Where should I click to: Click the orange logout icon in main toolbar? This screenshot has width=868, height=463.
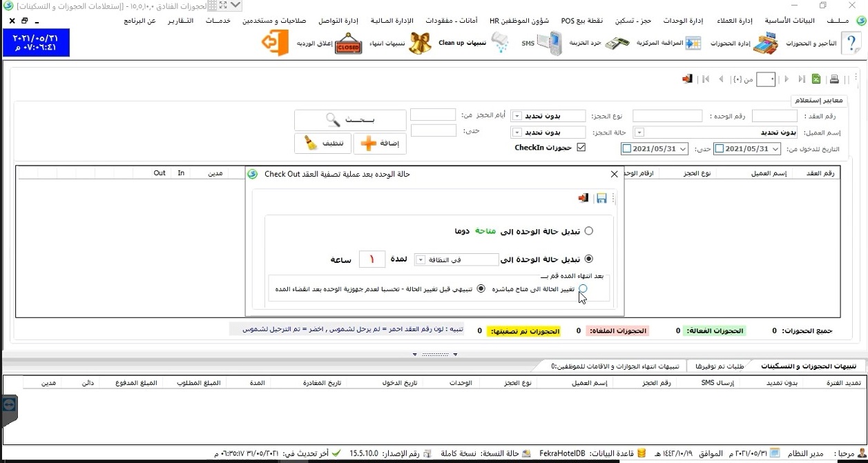pos(274,43)
